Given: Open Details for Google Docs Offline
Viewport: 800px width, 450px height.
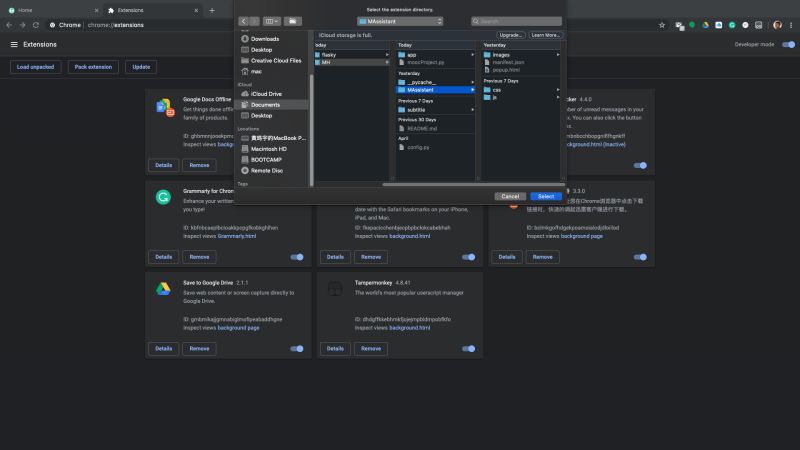Looking at the screenshot, I should (x=163, y=165).
